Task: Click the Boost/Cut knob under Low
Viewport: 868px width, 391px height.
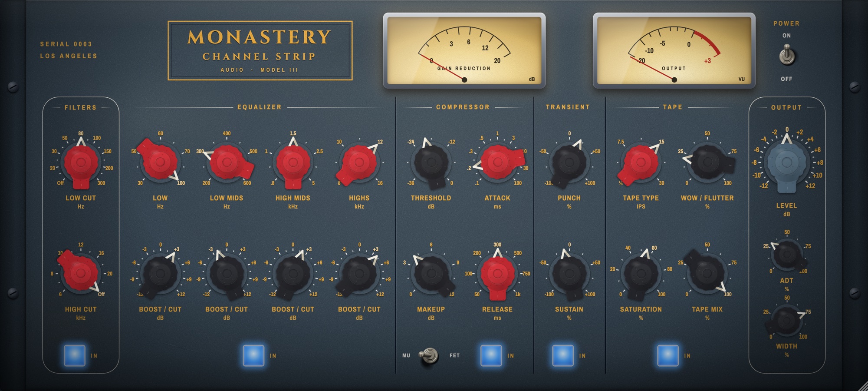Action: pyautogui.click(x=160, y=274)
